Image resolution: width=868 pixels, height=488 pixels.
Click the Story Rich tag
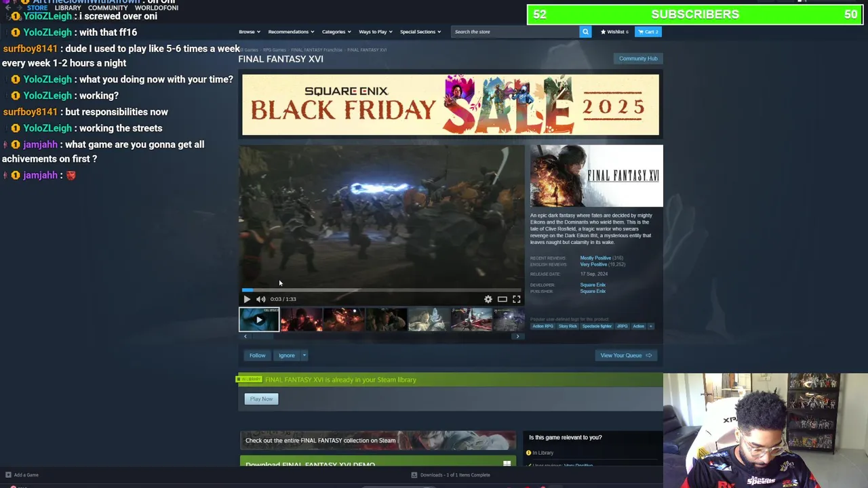pos(568,326)
